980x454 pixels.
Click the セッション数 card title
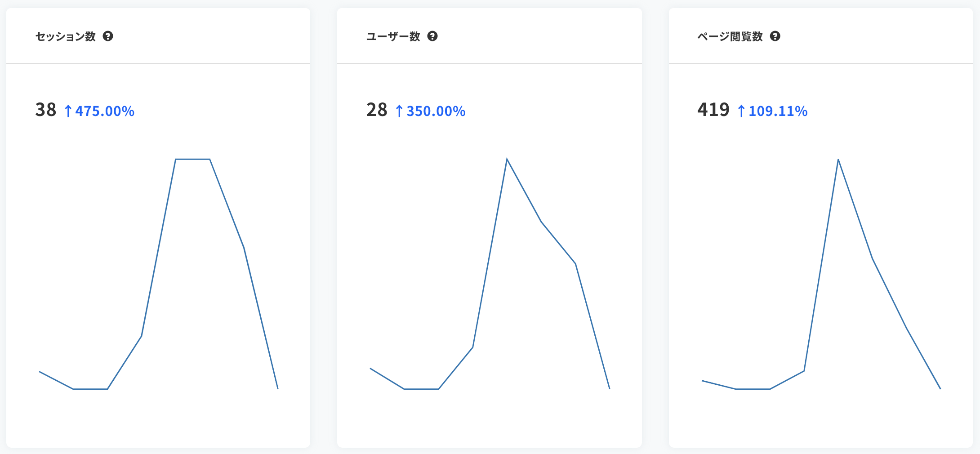pyautogui.click(x=66, y=36)
